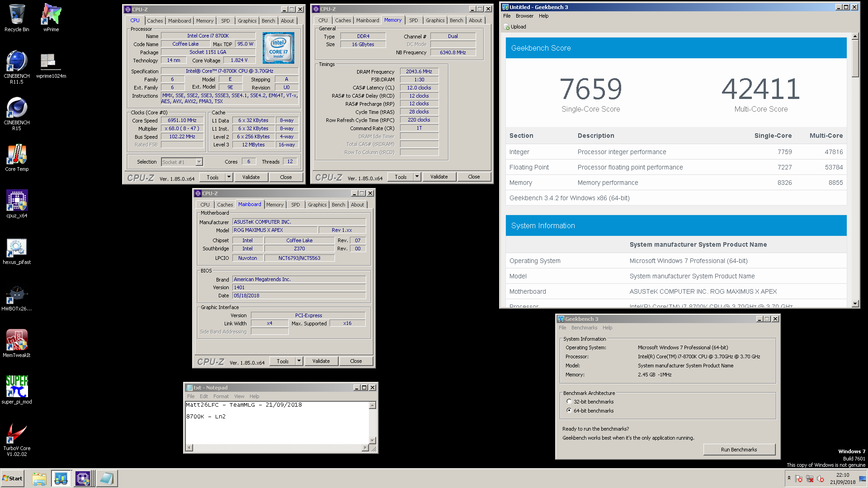Select 64-bit benchmarks radio button
This screenshot has height=488, width=868.
[569, 410]
